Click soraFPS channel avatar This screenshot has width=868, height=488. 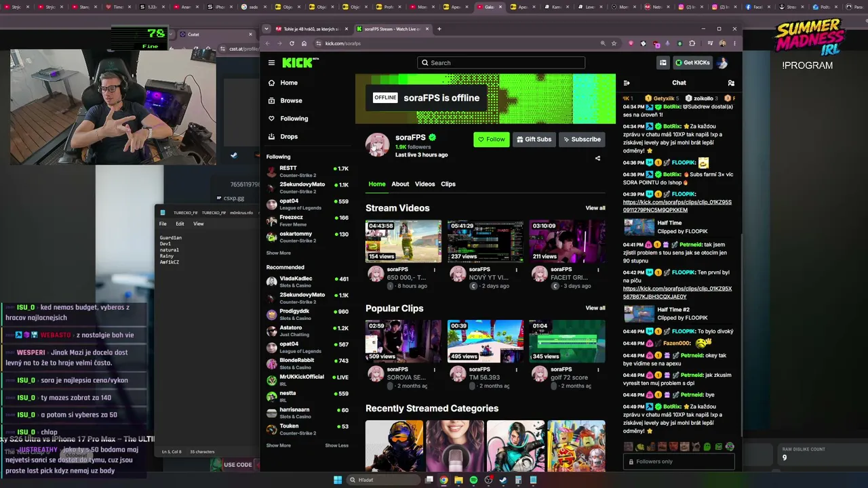pyautogui.click(x=378, y=144)
